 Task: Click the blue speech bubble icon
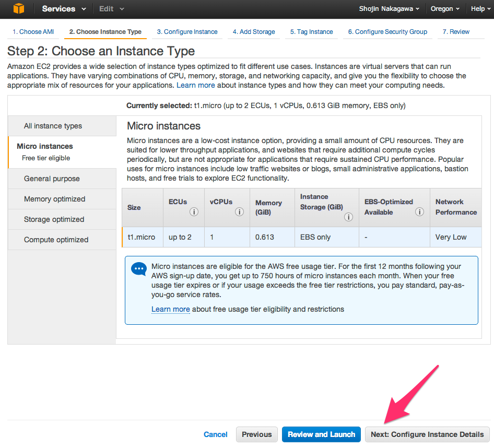click(138, 269)
